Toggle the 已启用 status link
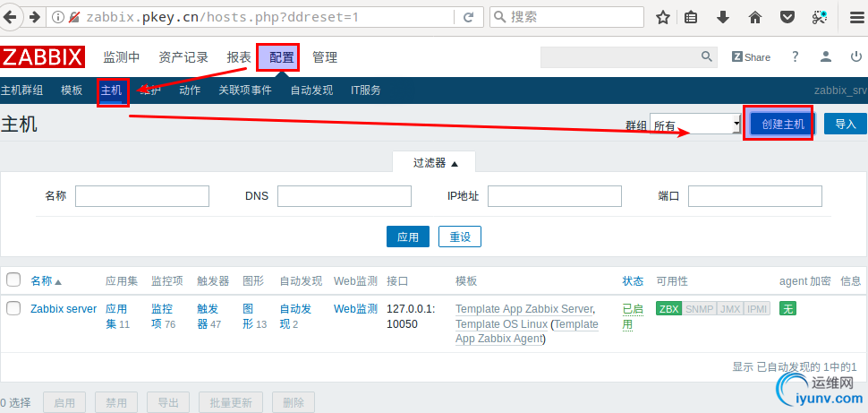Screen dimensions: 868x413 tap(633, 316)
